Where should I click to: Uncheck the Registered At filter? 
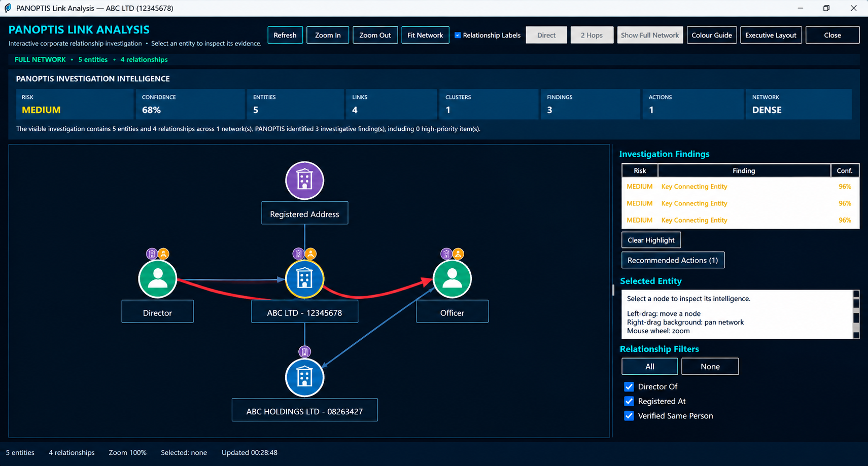629,401
